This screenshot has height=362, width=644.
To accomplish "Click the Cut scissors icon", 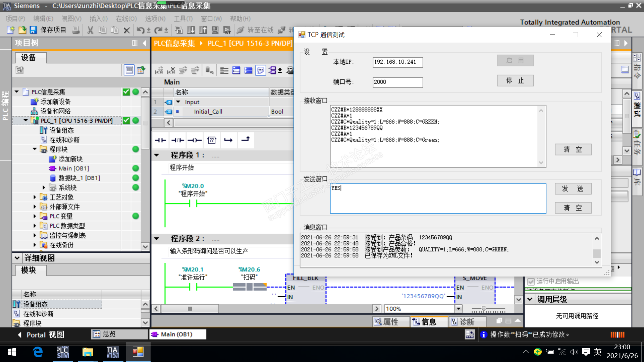I will coord(90,30).
